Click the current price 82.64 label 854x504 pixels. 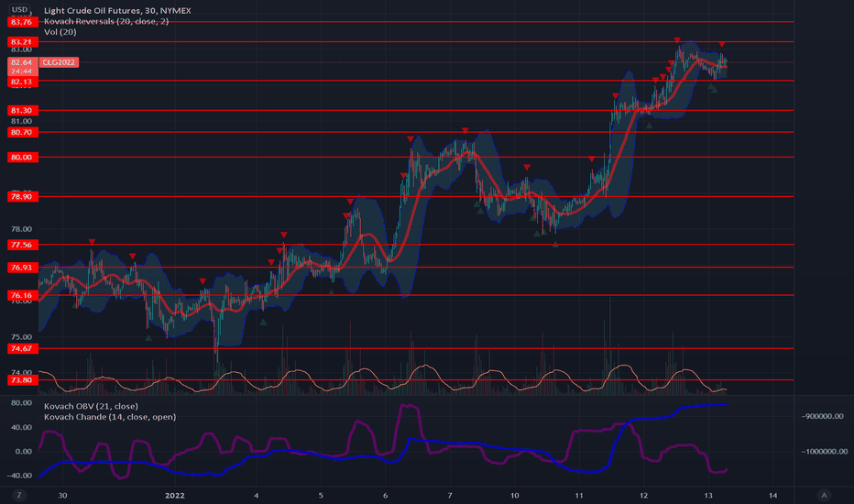tap(22, 62)
